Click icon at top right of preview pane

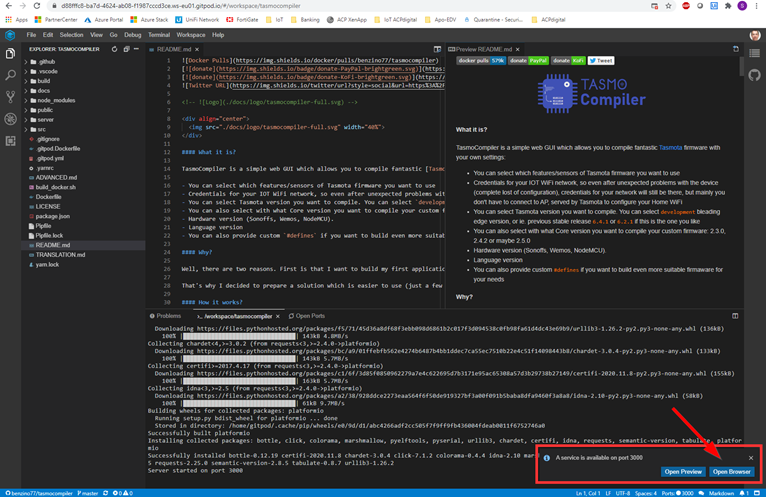[x=736, y=49]
